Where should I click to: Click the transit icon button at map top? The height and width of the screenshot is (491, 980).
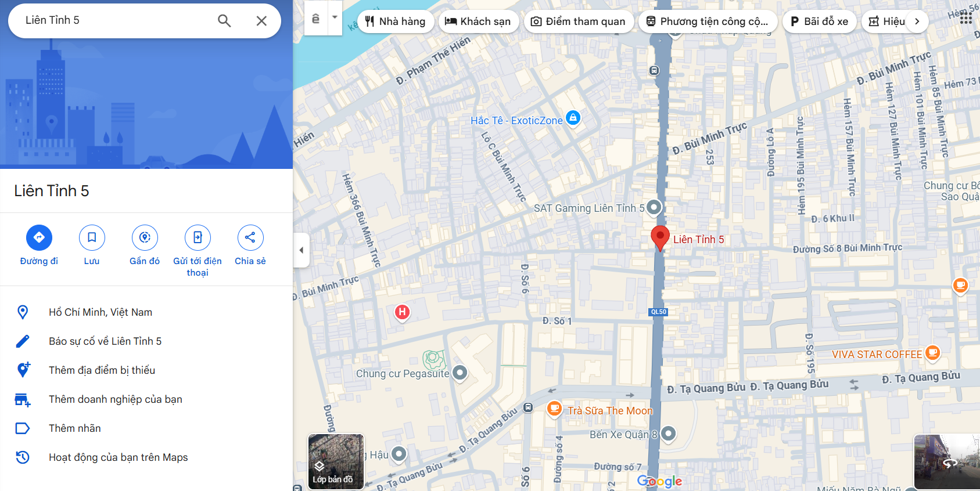[316, 18]
